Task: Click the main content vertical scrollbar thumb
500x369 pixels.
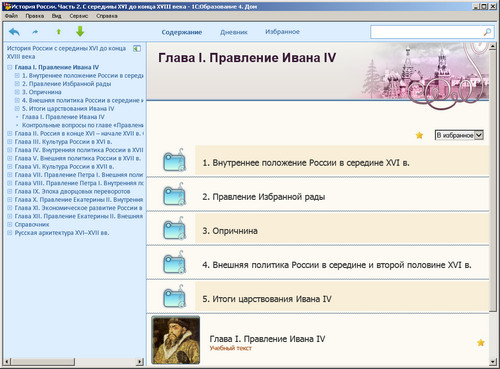Action: 492,180
